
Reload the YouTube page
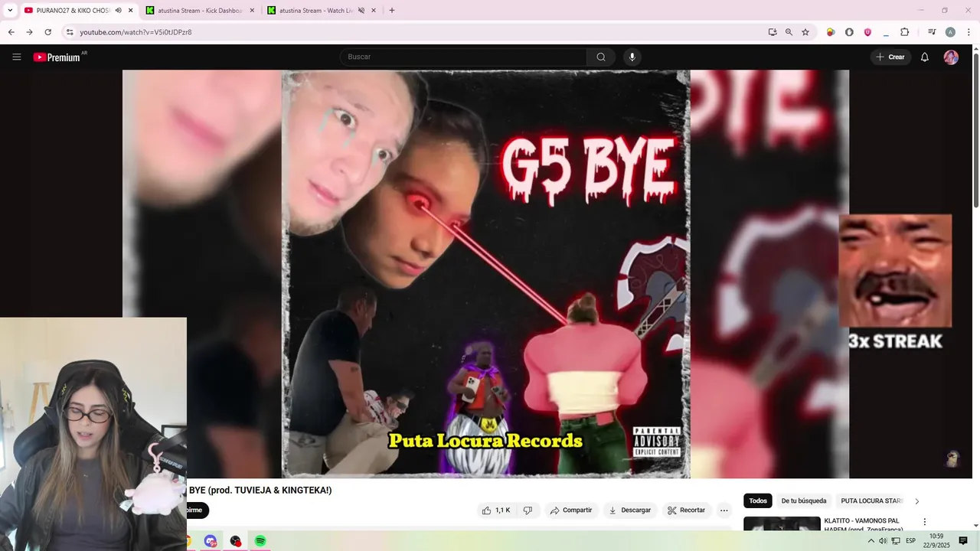[47, 32]
